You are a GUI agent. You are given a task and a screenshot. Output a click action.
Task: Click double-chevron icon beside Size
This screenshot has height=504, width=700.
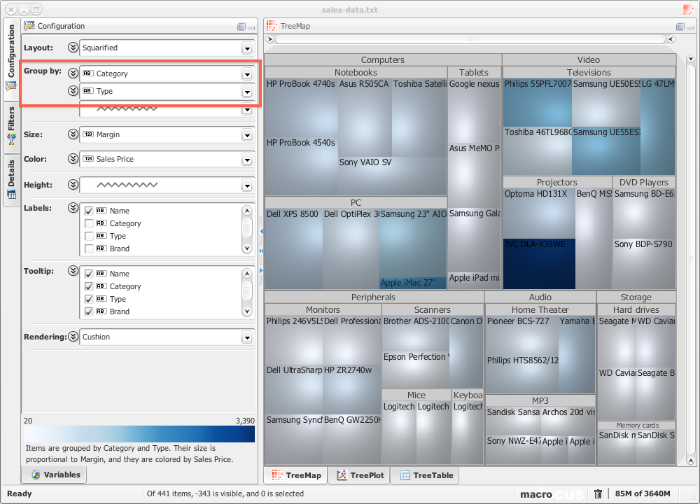coord(72,133)
